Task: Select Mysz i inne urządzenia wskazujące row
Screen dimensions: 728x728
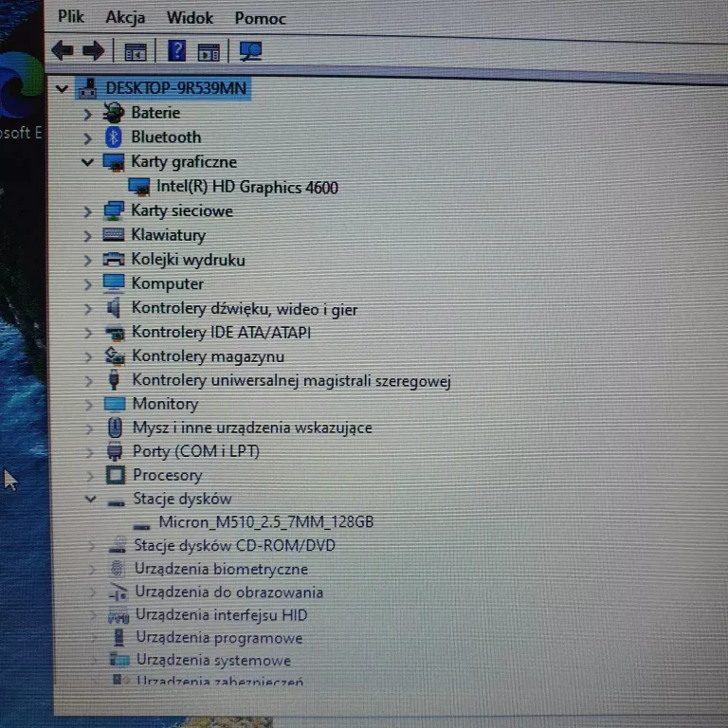Action: pos(252,428)
